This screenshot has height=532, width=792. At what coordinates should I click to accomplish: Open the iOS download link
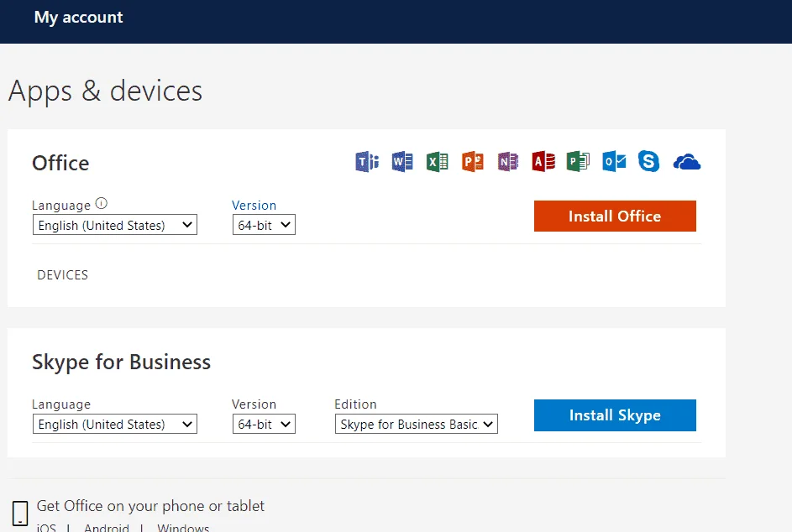tap(46, 528)
